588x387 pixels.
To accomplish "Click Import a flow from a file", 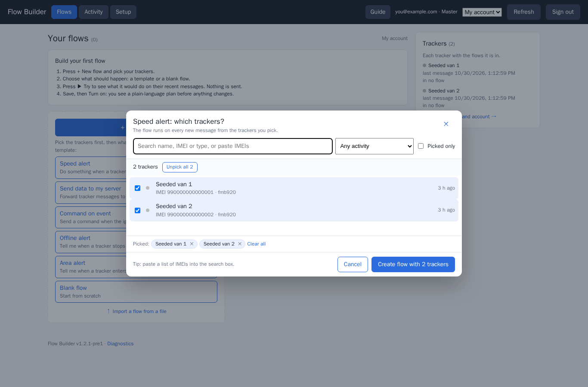I will pyautogui.click(x=136, y=311).
